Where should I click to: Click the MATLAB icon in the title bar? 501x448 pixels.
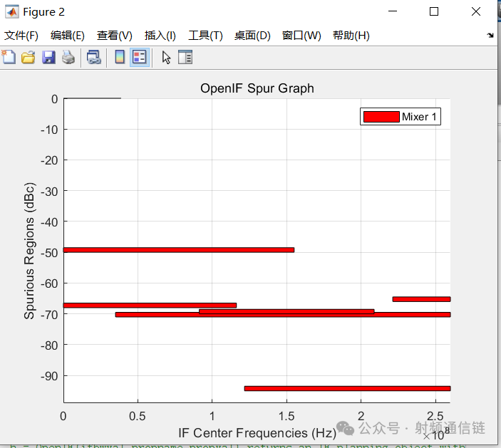12,12
